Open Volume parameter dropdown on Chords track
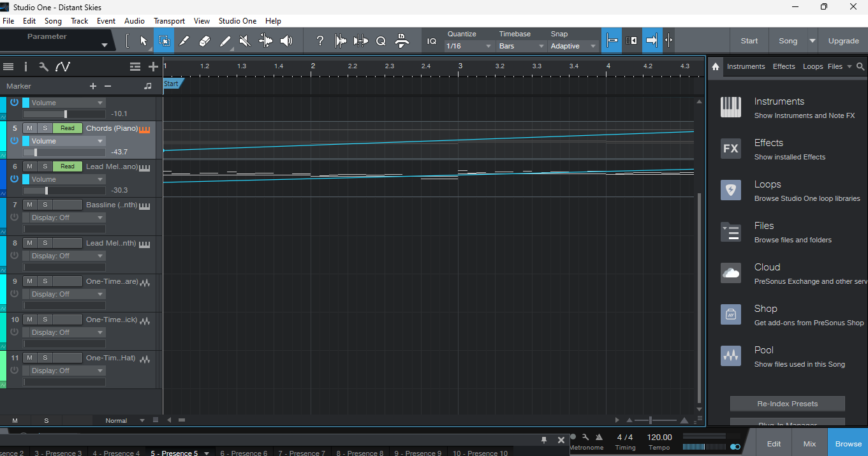This screenshot has width=868, height=456. 68,141
